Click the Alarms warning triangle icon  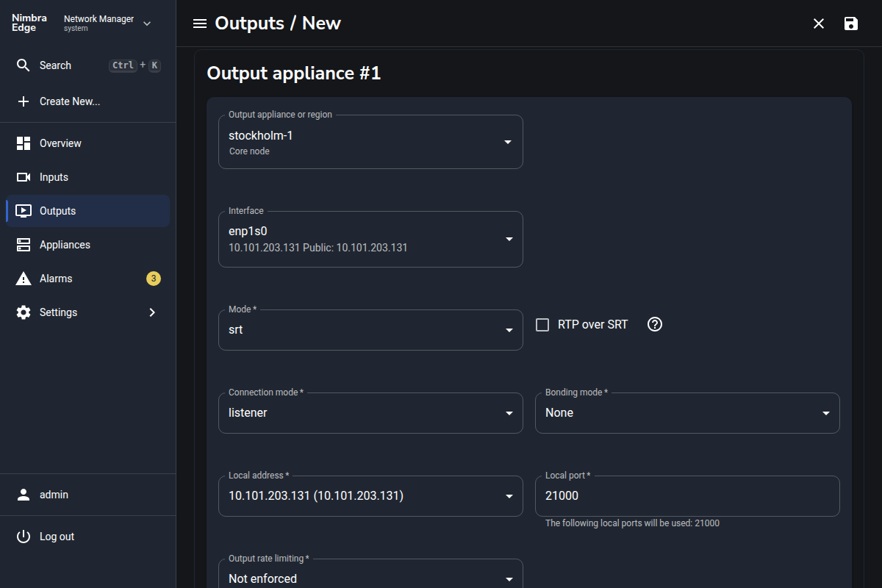click(24, 279)
